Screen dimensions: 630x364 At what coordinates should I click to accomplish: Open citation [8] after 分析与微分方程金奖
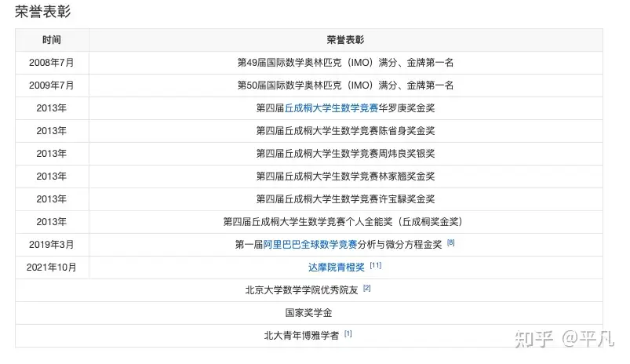(x=451, y=242)
